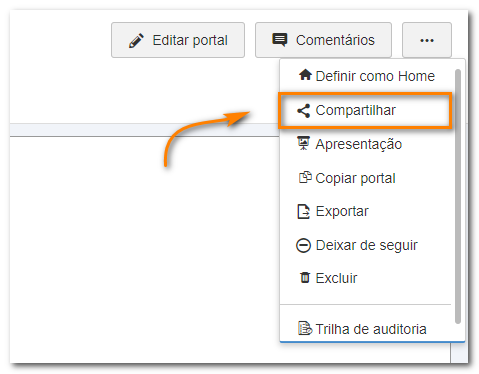
Task: Click the trash can Excluir icon
Action: point(305,277)
